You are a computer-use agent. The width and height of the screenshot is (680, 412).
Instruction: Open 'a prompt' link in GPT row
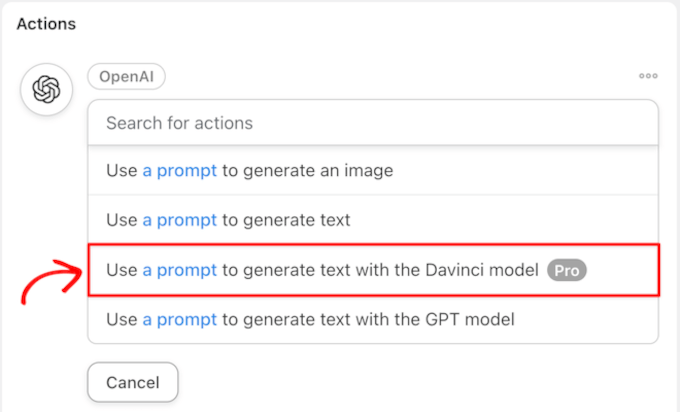179,320
